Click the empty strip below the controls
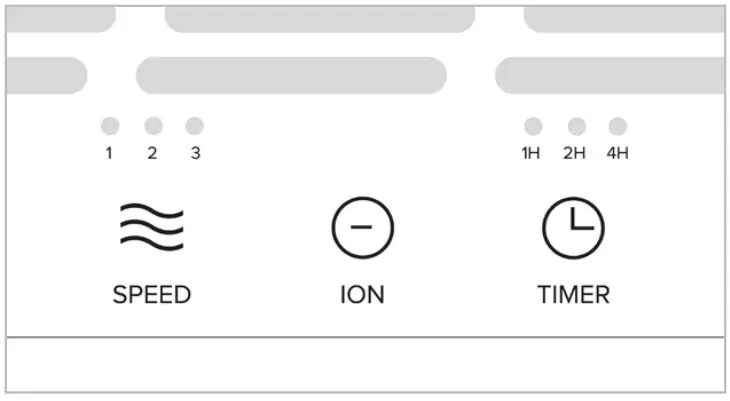730x401 pixels. click(x=365, y=364)
